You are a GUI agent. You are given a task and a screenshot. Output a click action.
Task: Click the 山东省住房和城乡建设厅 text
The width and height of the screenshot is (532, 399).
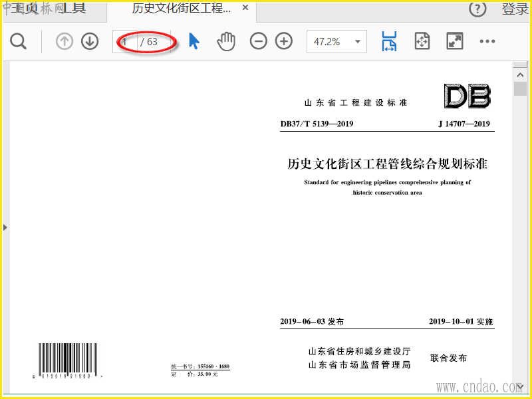[360, 351]
